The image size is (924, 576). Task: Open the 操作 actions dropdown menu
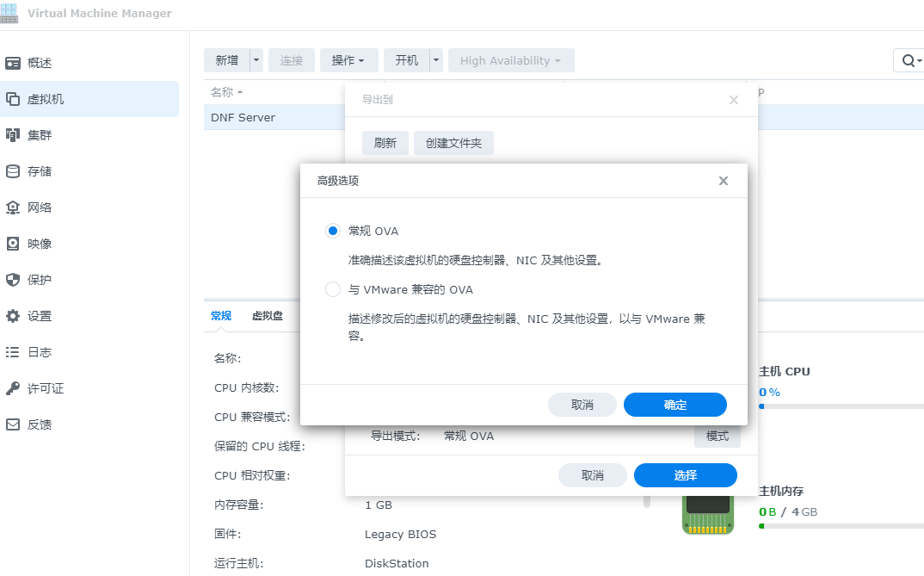click(348, 60)
